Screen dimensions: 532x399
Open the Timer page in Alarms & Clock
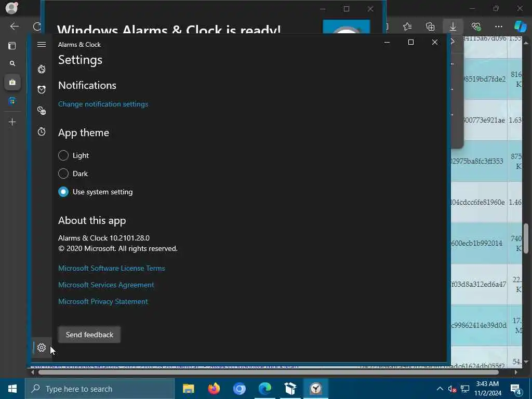click(x=42, y=69)
